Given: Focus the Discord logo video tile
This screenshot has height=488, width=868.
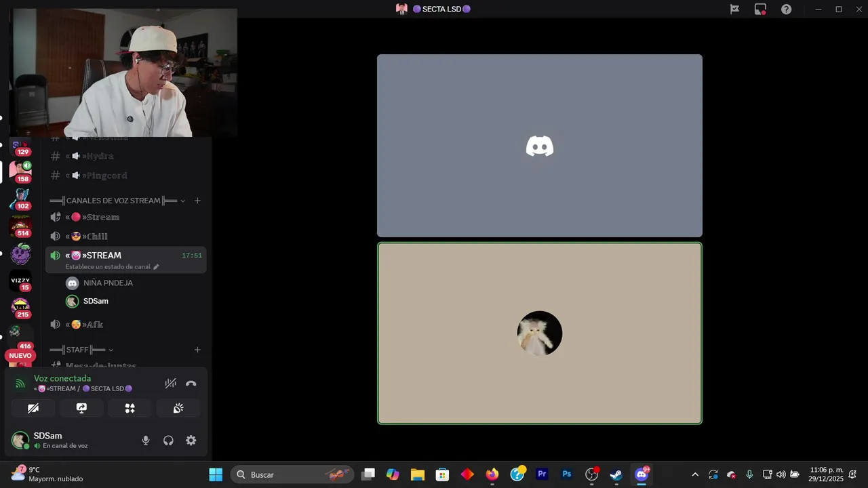Looking at the screenshot, I should click(x=540, y=146).
